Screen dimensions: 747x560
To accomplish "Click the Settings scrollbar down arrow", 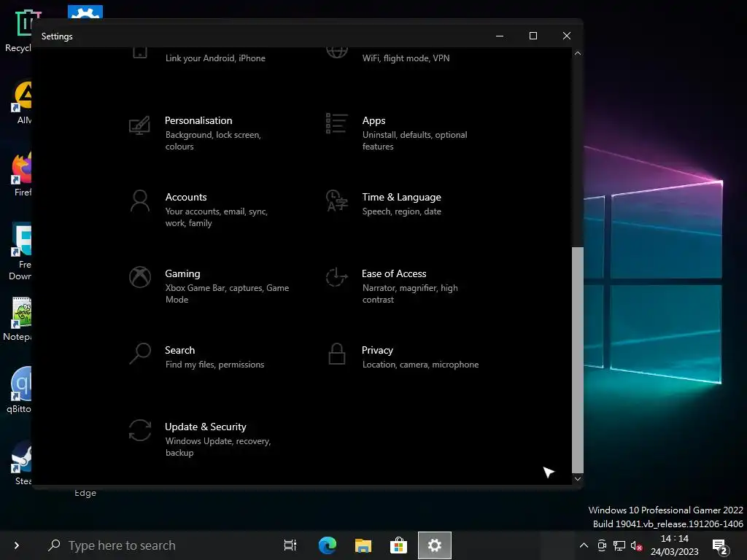I will [578, 479].
